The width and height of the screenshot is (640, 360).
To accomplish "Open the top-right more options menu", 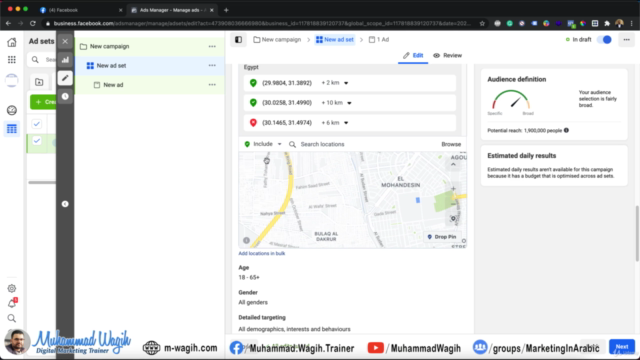I will [x=627, y=40].
